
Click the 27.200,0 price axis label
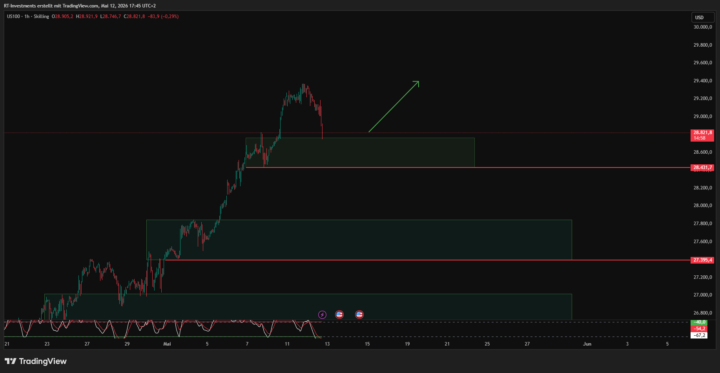coord(703,277)
